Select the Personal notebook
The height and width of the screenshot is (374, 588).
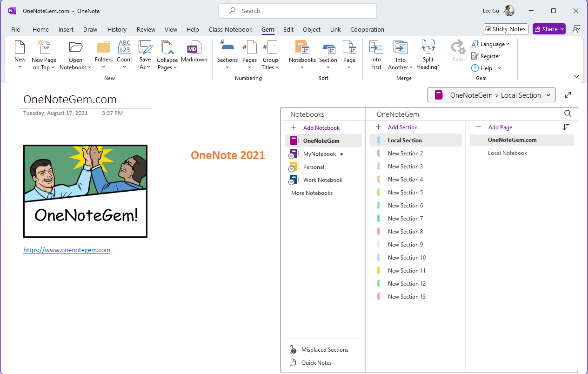pos(323,167)
